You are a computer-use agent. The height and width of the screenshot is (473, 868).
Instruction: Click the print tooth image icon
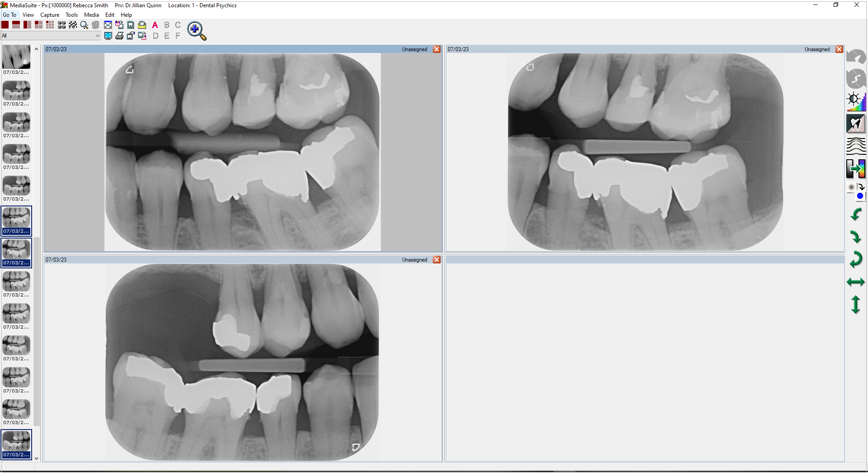[119, 36]
